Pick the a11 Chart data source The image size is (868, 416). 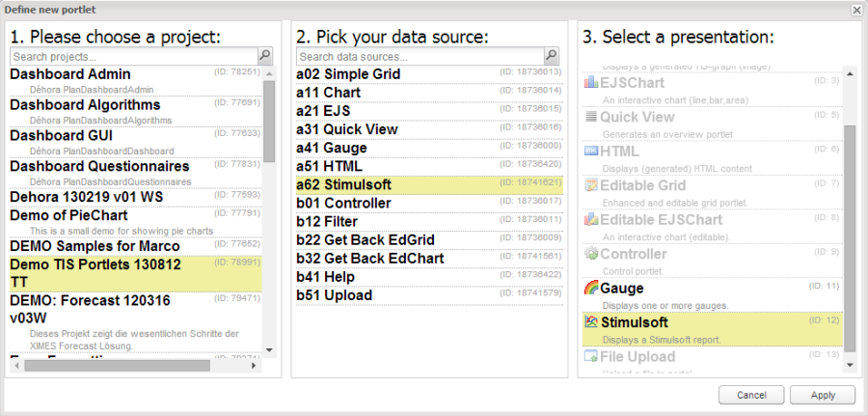pyautogui.click(x=429, y=93)
